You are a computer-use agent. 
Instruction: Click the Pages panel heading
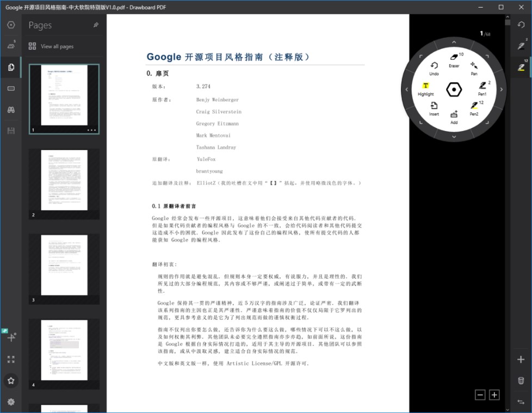40,25
